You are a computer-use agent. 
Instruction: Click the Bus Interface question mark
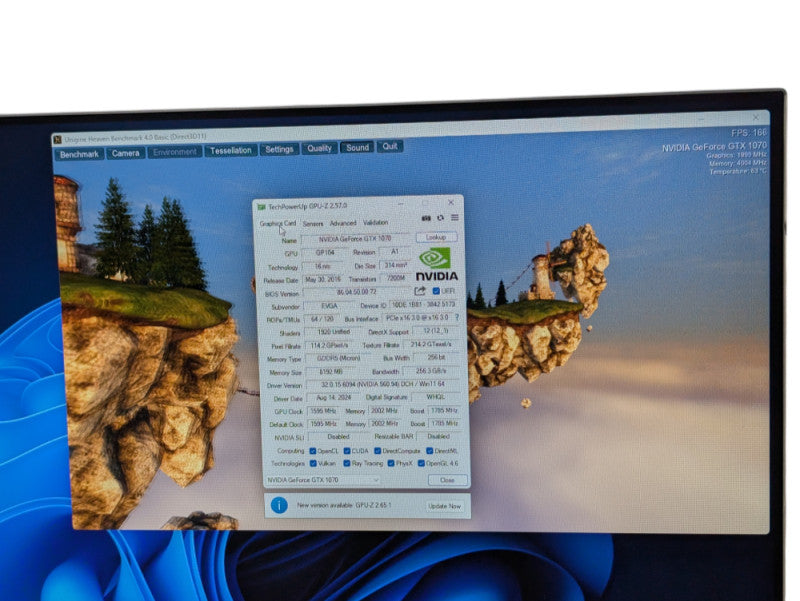pyautogui.click(x=457, y=317)
